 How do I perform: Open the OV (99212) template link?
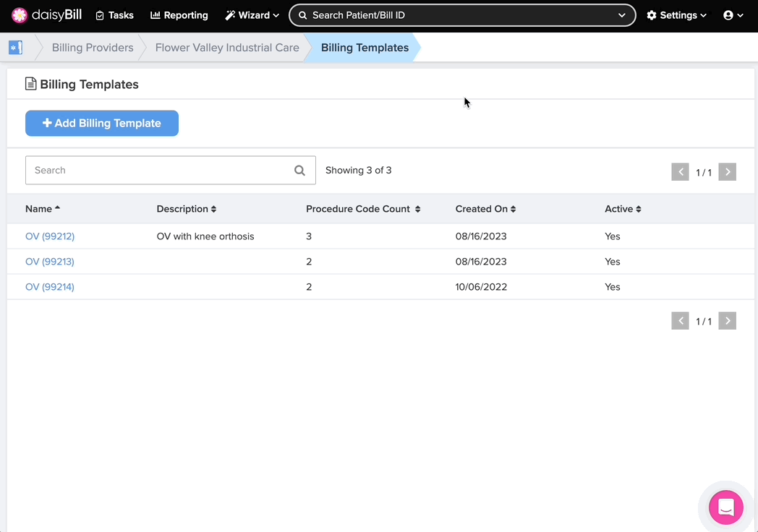(50, 236)
